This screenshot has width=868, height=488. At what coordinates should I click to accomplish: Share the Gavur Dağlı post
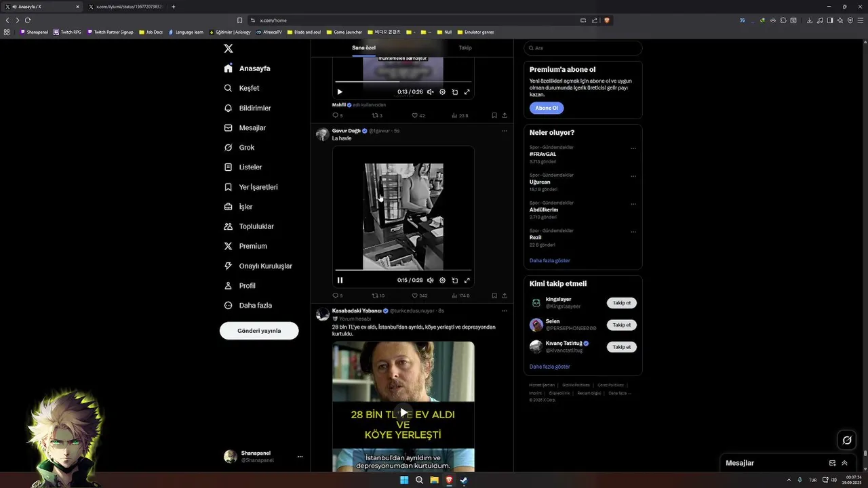(504, 296)
